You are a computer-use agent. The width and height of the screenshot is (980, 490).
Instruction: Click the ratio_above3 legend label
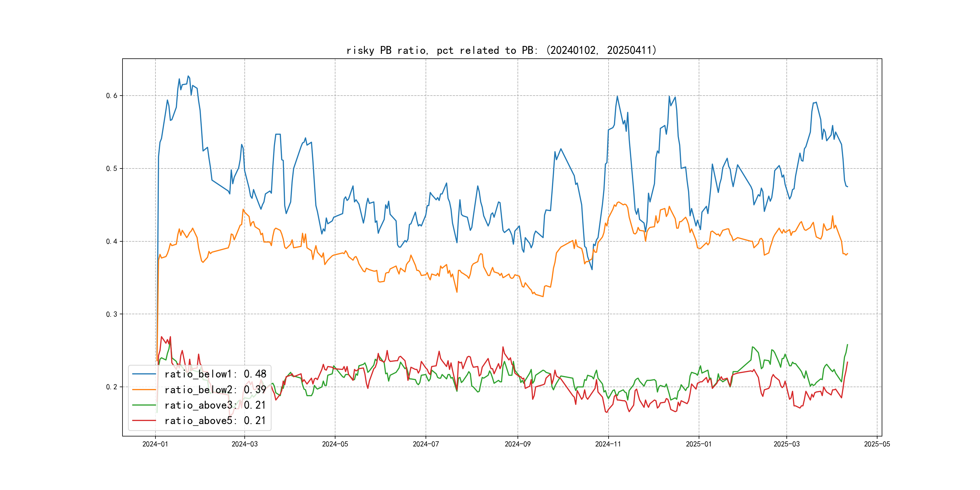(x=215, y=405)
